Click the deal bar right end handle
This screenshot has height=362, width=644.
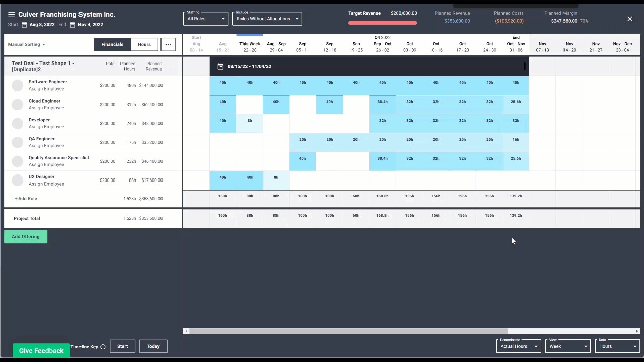click(x=525, y=66)
